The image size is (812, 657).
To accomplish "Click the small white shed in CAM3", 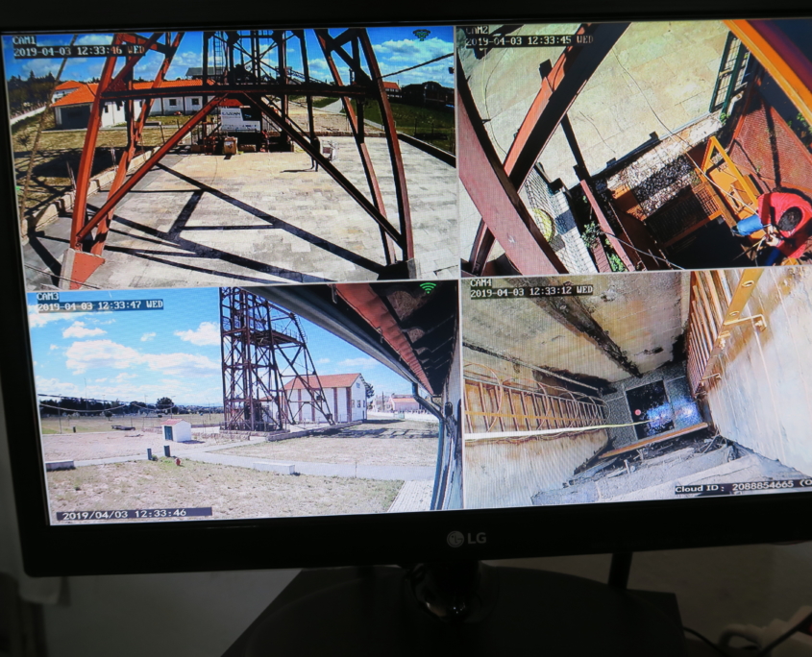I will [176, 429].
